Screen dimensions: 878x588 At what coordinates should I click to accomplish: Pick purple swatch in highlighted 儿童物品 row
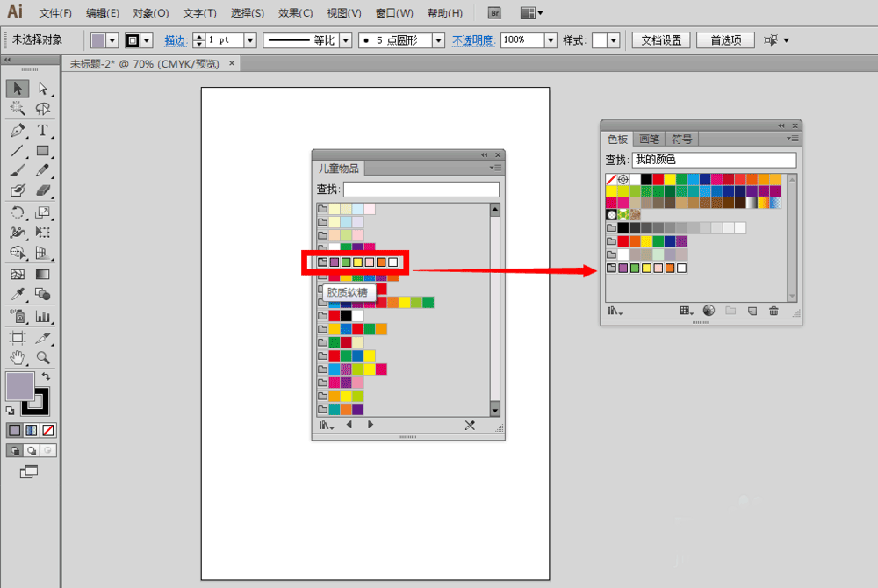335,262
